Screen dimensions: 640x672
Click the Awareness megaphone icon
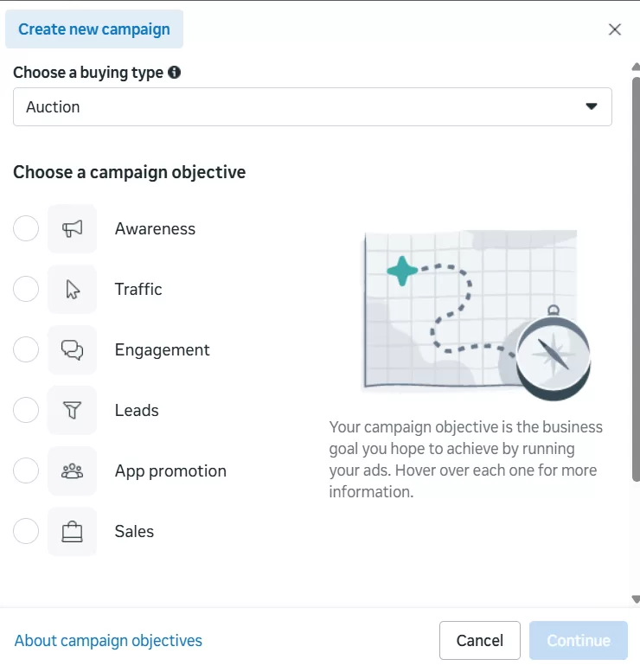(x=73, y=229)
